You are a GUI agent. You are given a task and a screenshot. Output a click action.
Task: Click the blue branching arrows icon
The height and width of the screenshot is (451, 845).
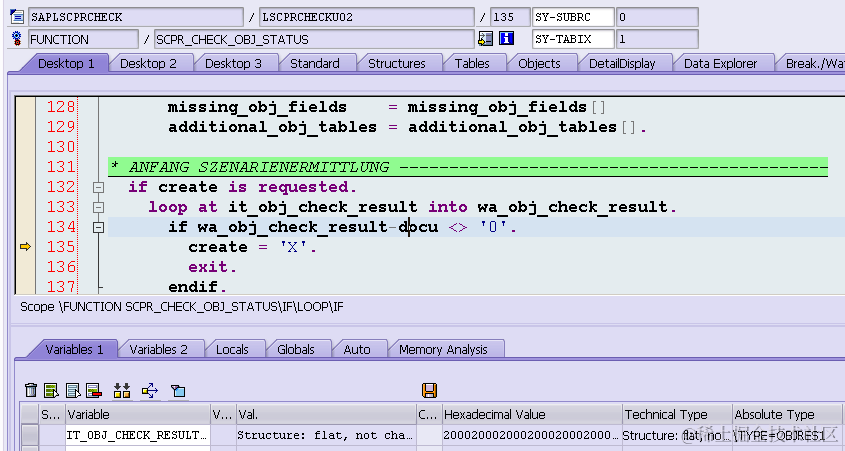click(x=150, y=390)
